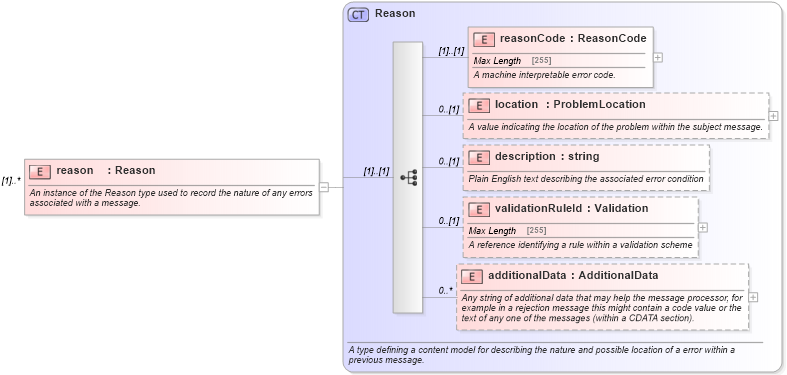Click 0..* cardinality next to additionalData
The image size is (787, 375).
[x=446, y=291]
